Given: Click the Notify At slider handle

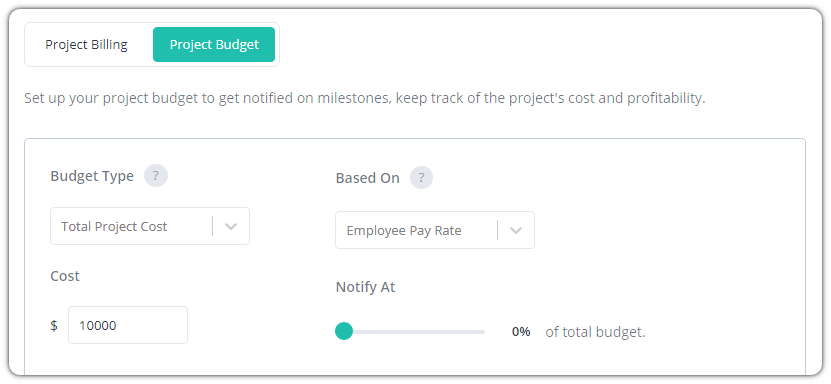Looking at the screenshot, I should click(x=344, y=332).
